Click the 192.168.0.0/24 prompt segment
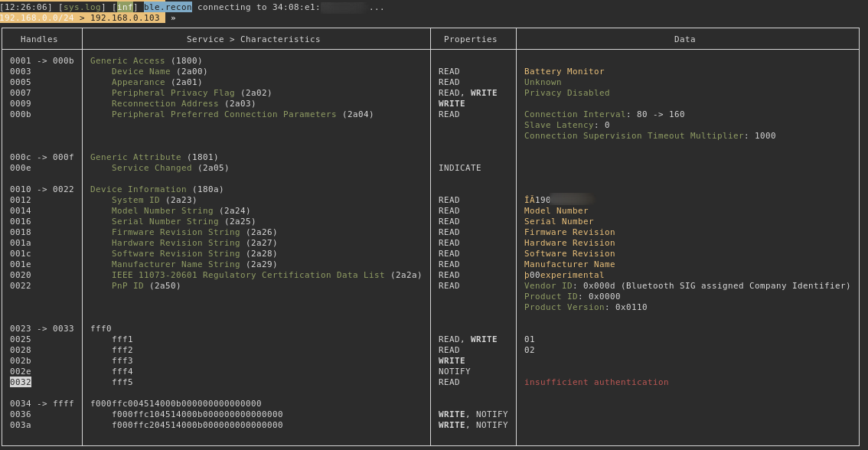This screenshot has width=868, height=450. pyautogui.click(x=37, y=18)
